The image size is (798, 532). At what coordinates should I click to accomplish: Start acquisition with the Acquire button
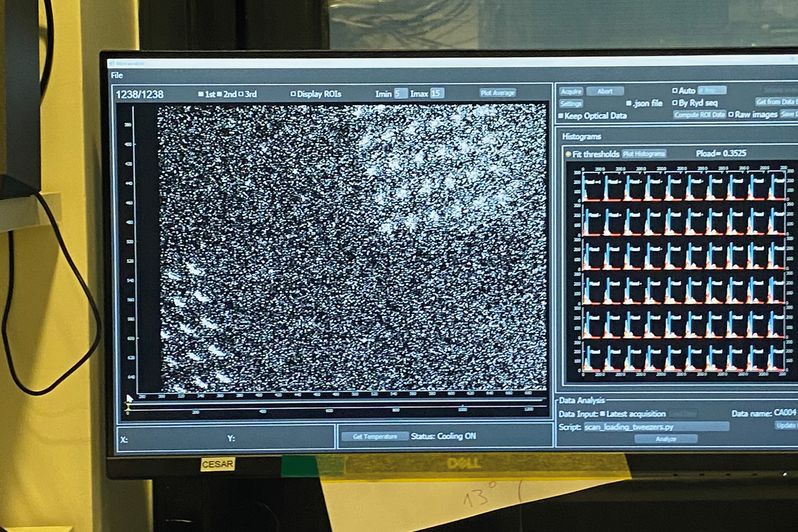(571, 91)
